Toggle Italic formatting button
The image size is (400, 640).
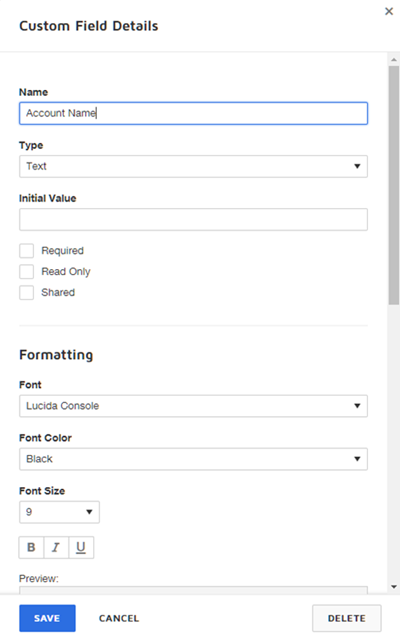56,547
